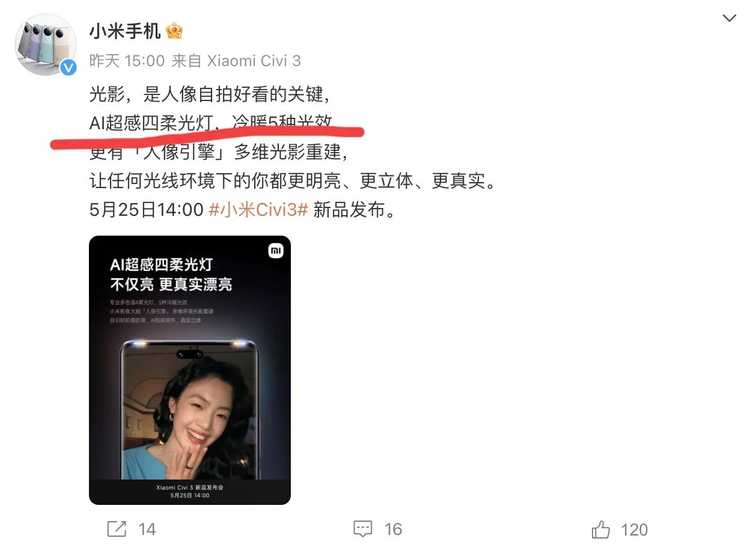Click the red underline annotation stroke
Image resolution: width=756 pixels, height=553 pixels.
(x=207, y=137)
